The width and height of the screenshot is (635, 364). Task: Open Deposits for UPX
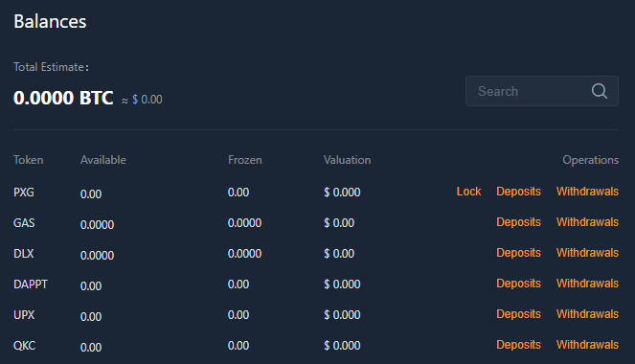pos(518,314)
